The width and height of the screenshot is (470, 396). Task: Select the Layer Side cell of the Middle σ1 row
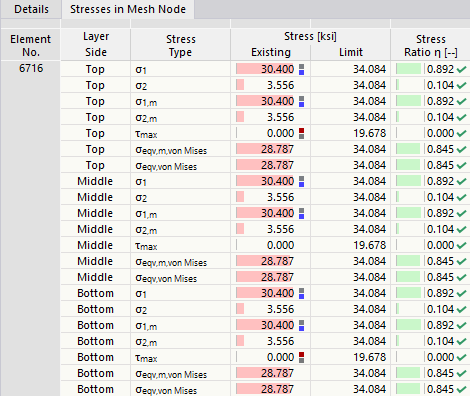[x=96, y=181]
